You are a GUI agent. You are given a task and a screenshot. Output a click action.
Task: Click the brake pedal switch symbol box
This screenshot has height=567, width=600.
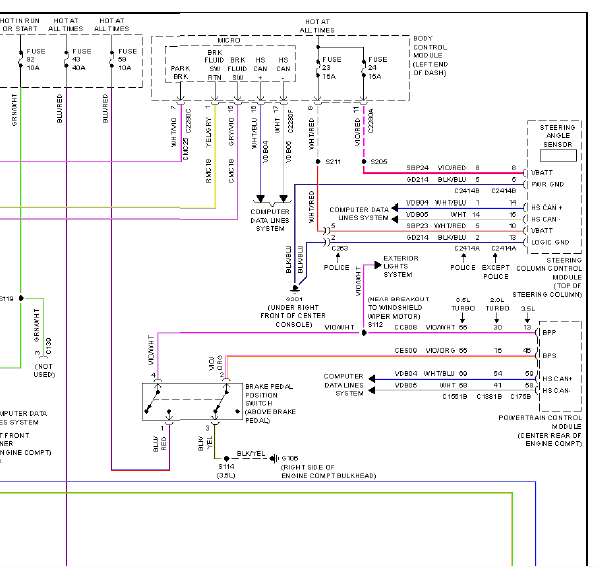(x=192, y=402)
